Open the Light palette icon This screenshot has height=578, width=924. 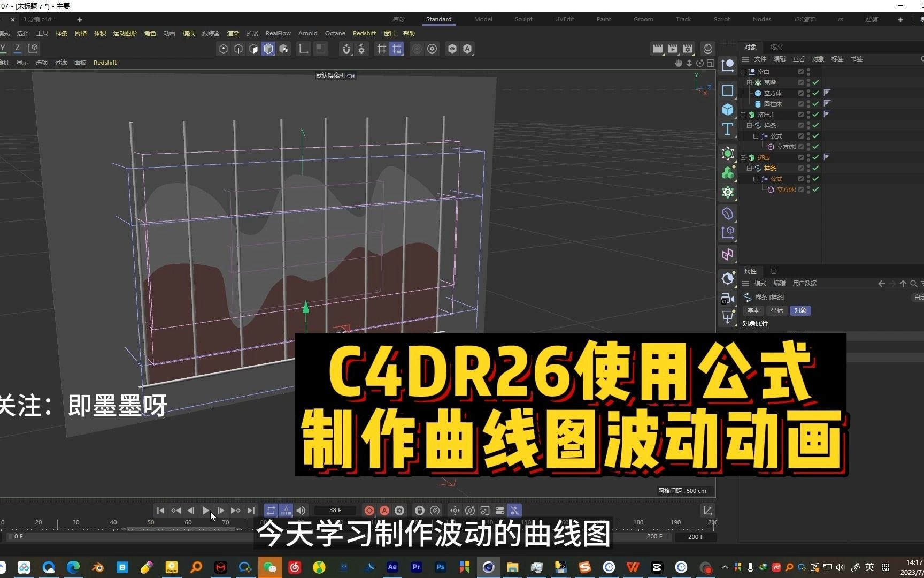coord(728,317)
